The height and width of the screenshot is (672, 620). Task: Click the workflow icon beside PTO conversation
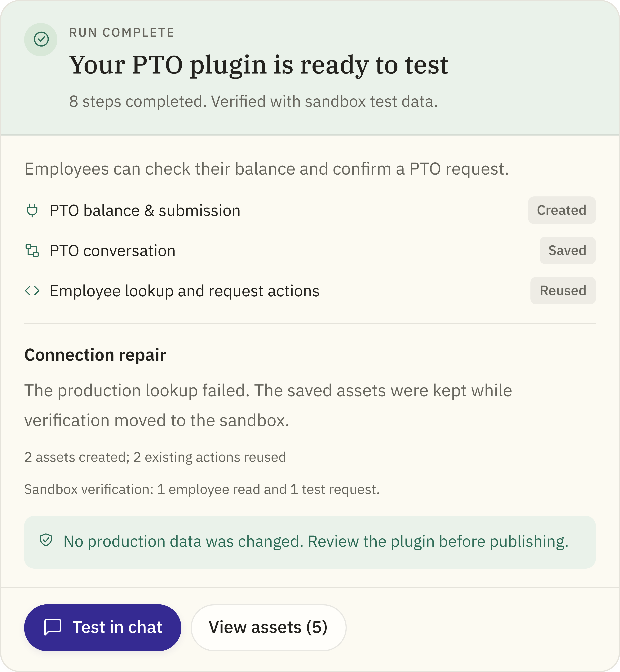(32, 250)
